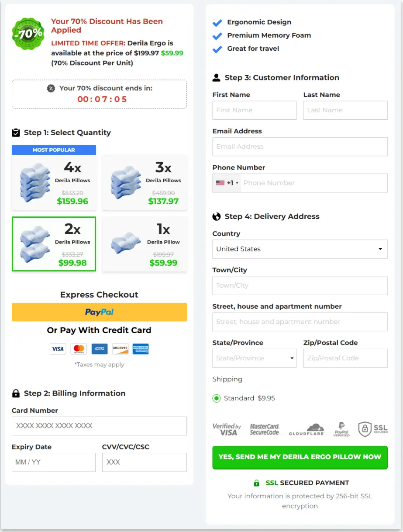Open the Country dropdown
Screen dimensions: 403x532
point(300,249)
